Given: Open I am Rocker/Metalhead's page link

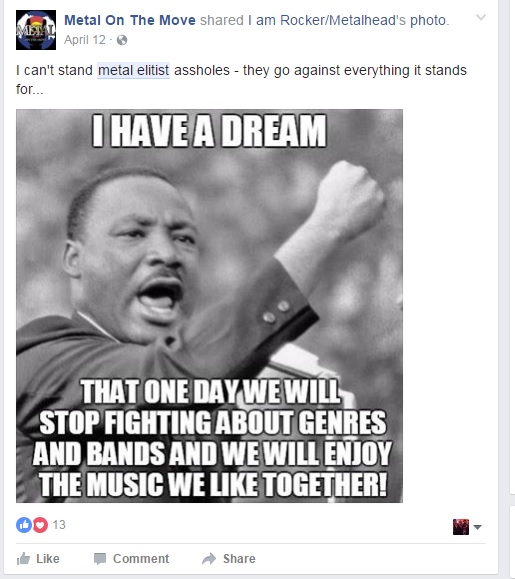Looking at the screenshot, I should click(343, 20).
